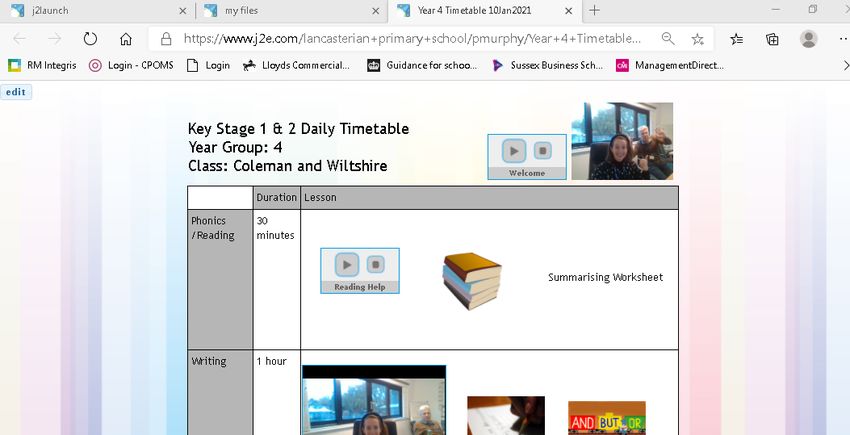Restore down the browser window
The image size is (850, 435).
pyautogui.click(x=813, y=10)
